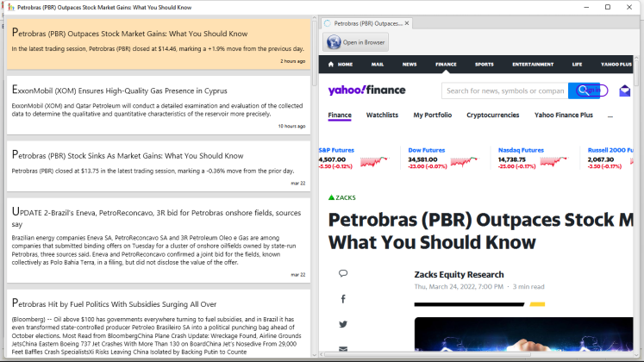
Task: Select Petrobras Outpaces Stock Market Gains article
Action: [159, 43]
